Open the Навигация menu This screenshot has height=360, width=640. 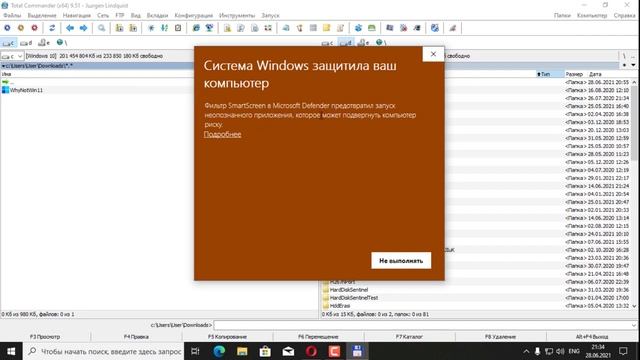point(77,15)
